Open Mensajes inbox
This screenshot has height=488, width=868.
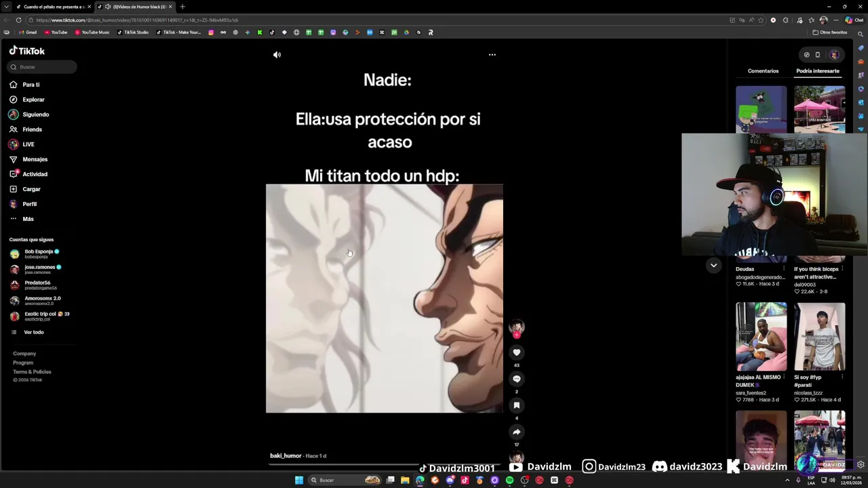pyautogui.click(x=35, y=159)
